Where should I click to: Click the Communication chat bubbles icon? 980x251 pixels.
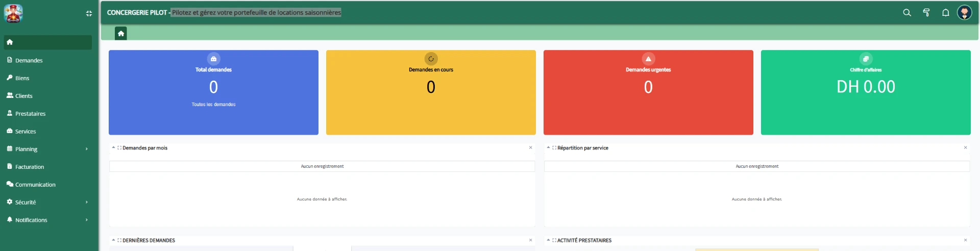tap(10, 184)
